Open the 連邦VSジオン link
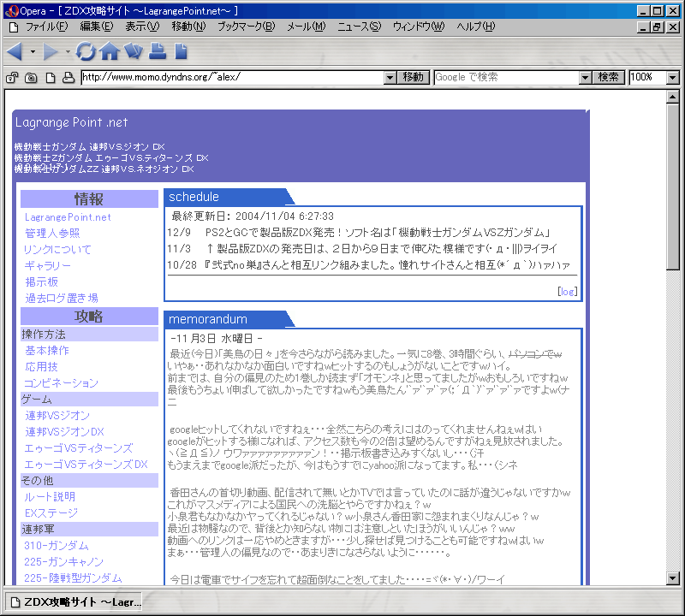 tap(57, 416)
